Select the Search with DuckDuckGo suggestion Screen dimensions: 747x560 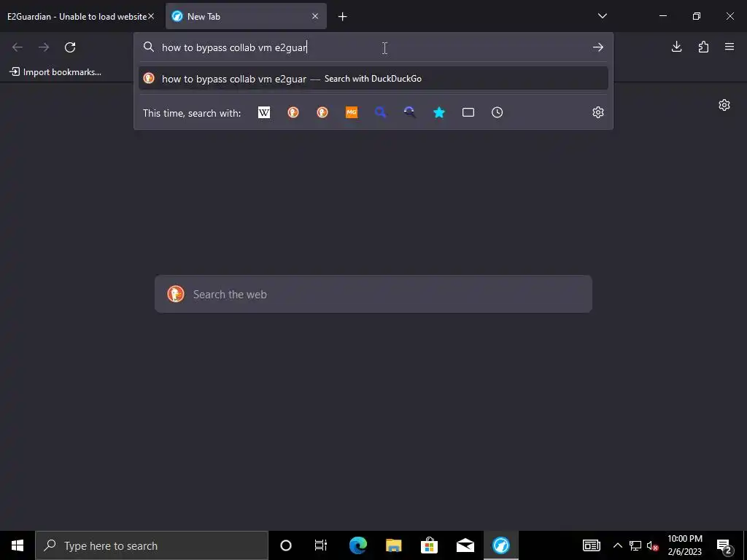373,79
